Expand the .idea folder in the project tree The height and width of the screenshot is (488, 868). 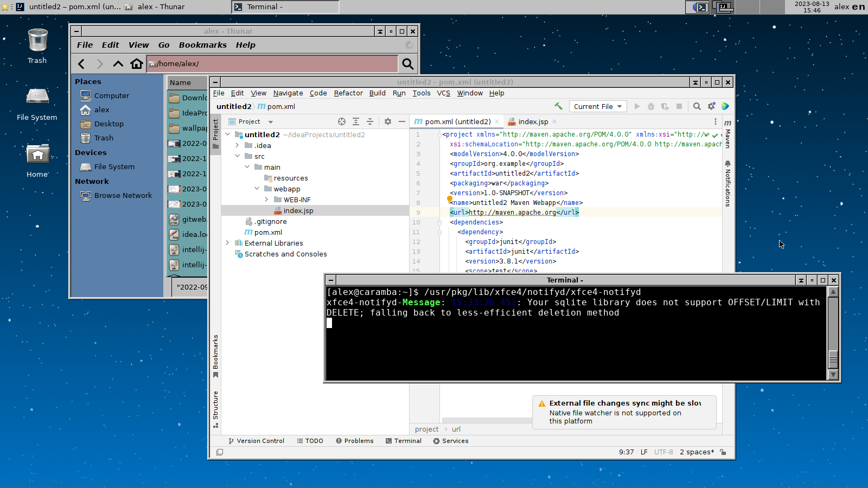click(238, 145)
